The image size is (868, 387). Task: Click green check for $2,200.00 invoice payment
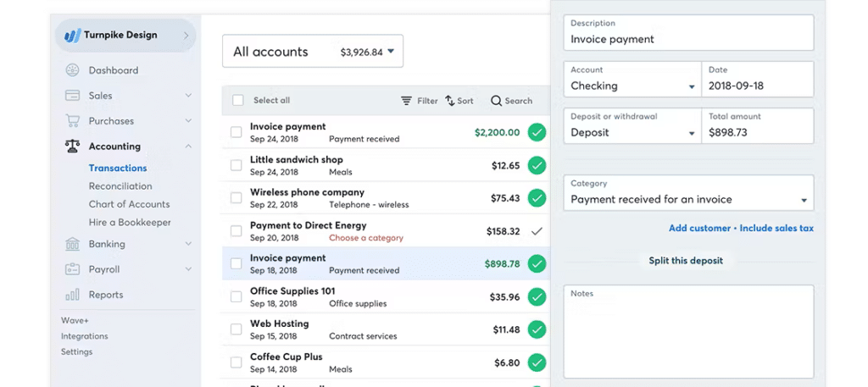click(537, 133)
